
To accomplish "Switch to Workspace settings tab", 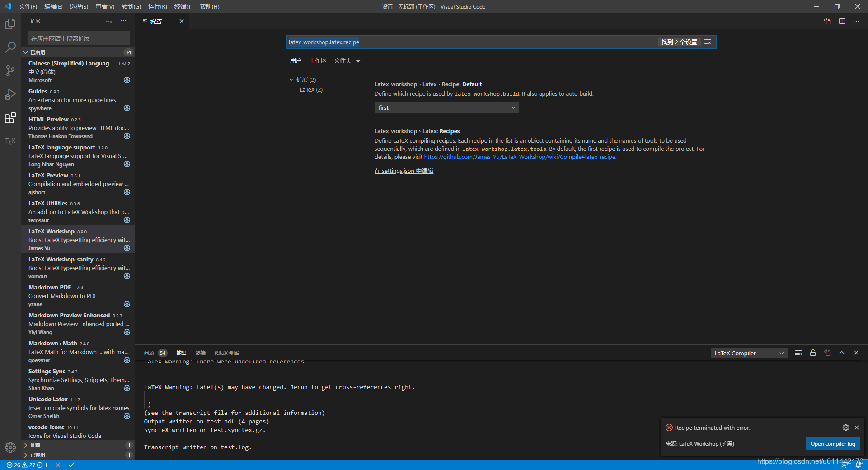I will pyautogui.click(x=318, y=60).
